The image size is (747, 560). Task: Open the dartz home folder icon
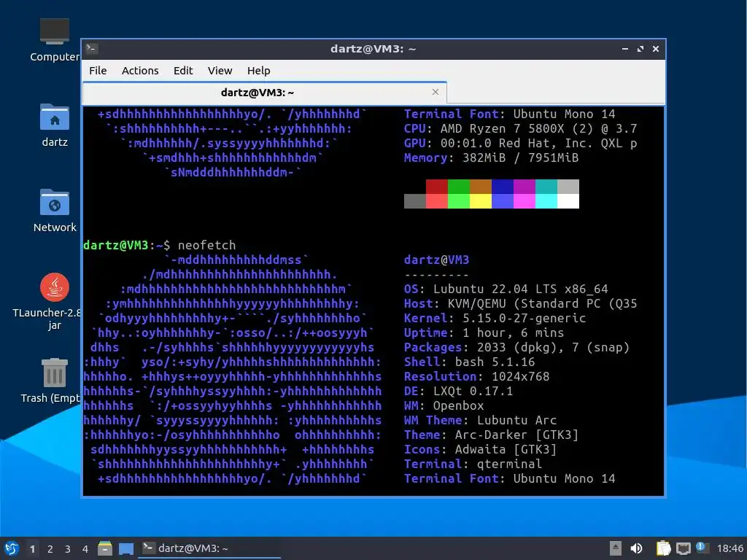[54, 125]
